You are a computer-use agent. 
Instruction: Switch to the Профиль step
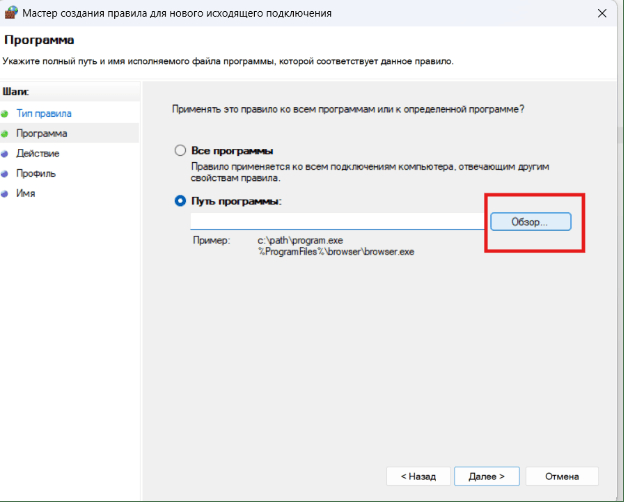point(35,173)
